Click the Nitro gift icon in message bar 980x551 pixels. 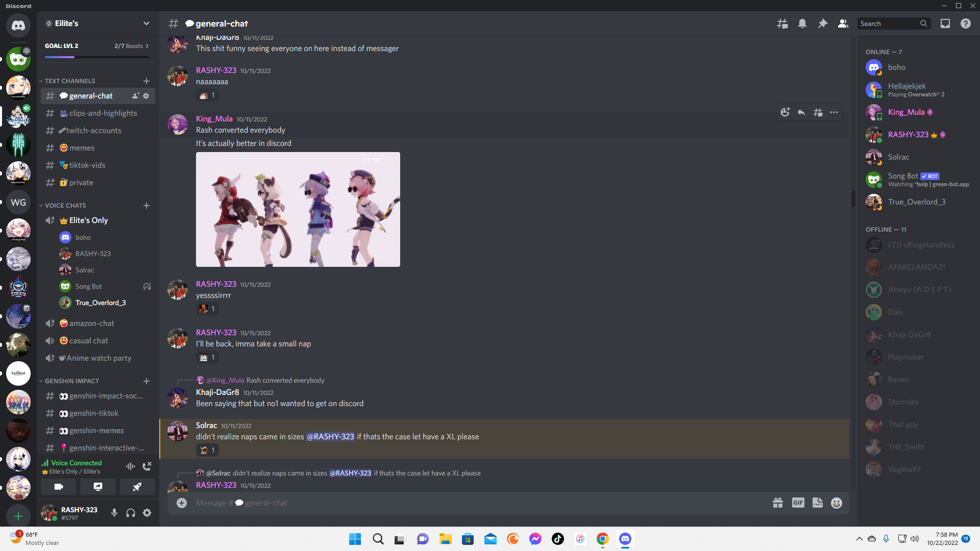777,503
